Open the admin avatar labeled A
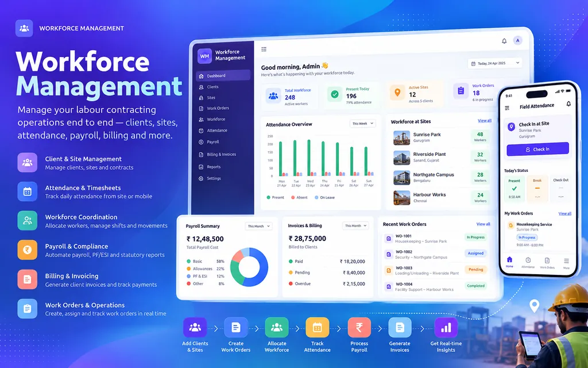Screen dimensions: 588x368 tap(517, 40)
